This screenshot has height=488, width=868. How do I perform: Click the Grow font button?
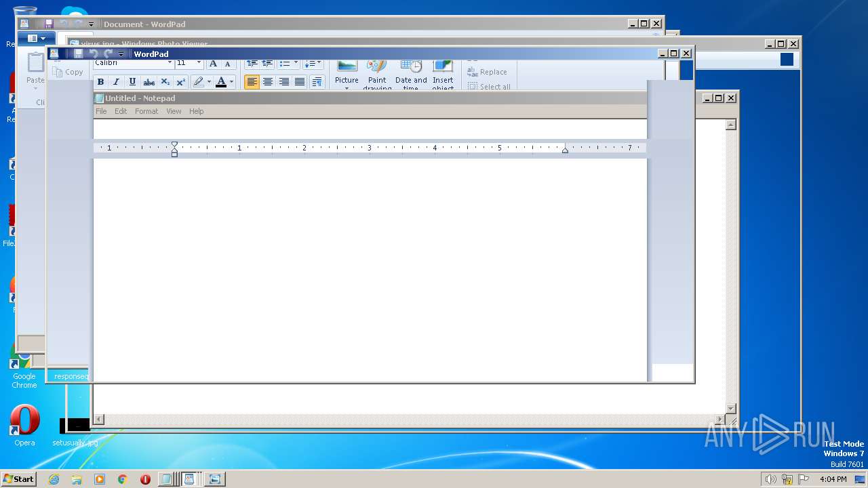(x=213, y=64)
